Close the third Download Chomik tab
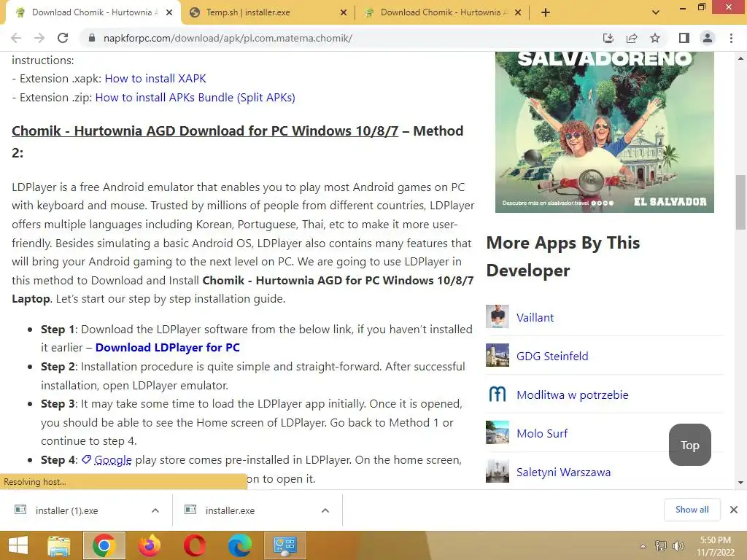The image size is (747, 560). [x=518, y=12]
